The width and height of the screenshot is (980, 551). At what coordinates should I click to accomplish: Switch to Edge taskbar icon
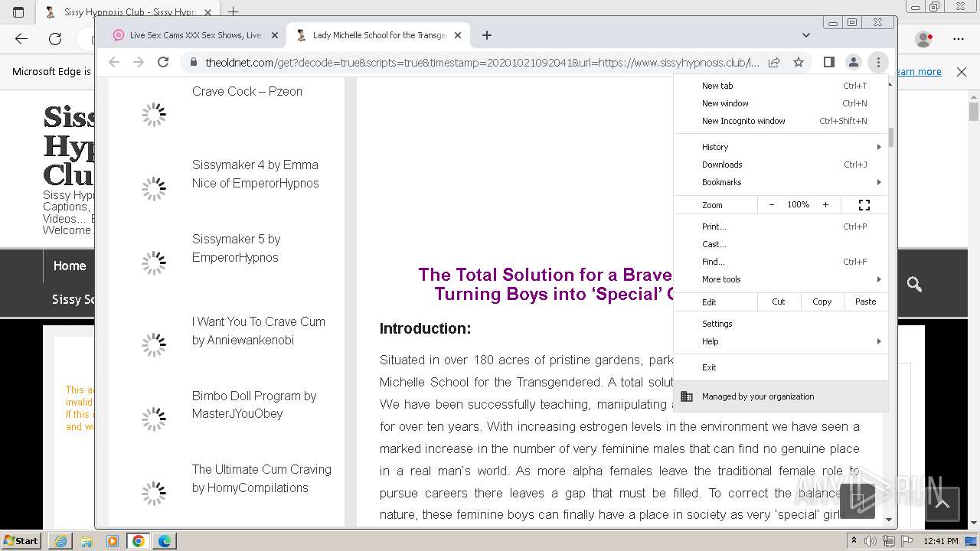[165, 541]
